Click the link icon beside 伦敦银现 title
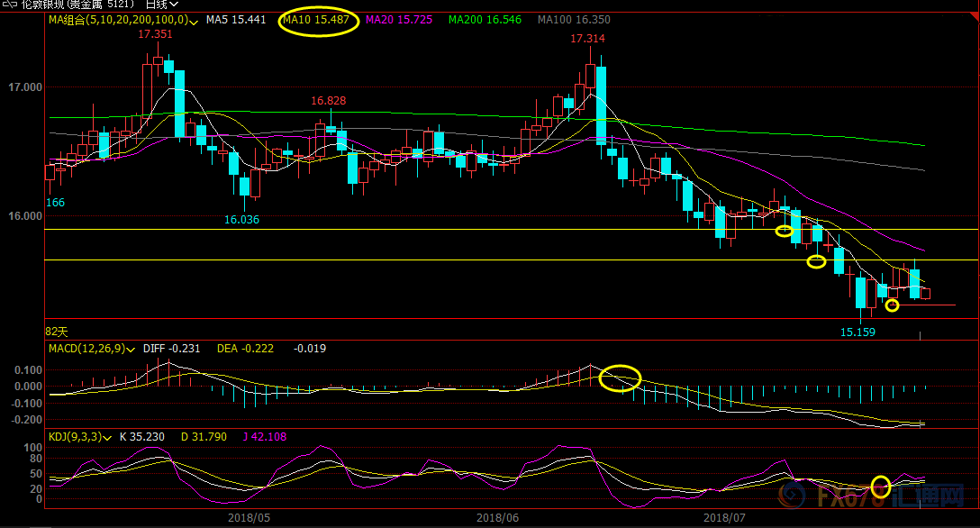 coord(10,5)
